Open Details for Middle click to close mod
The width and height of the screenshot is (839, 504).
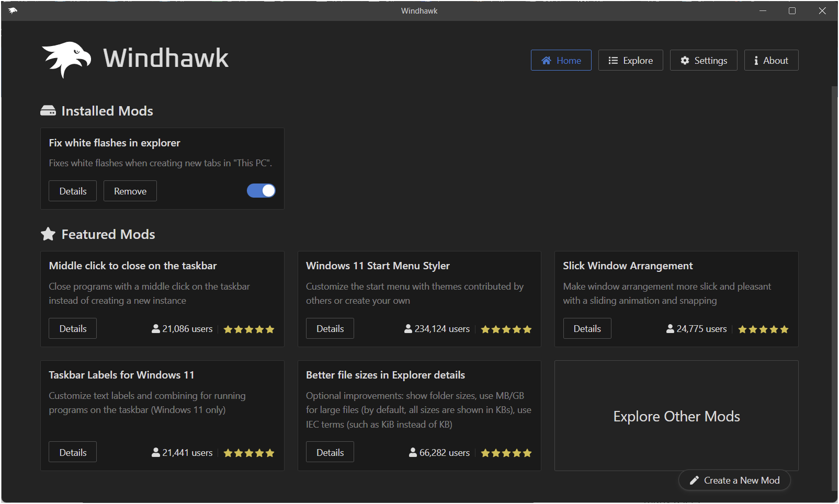point(73,328)
